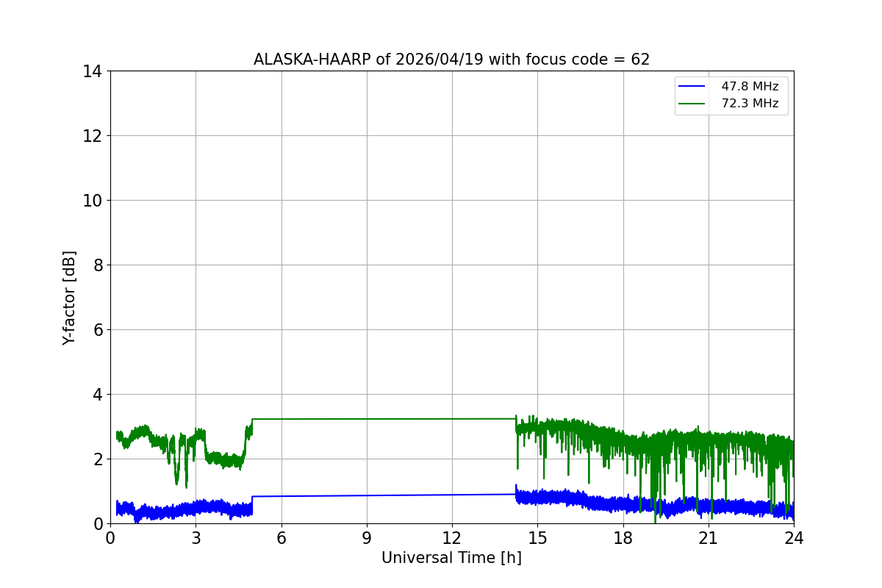The height and width of the screenshot is (588, 882).
Task: Click y-axis tick label 10
Action: pos(92,201)
